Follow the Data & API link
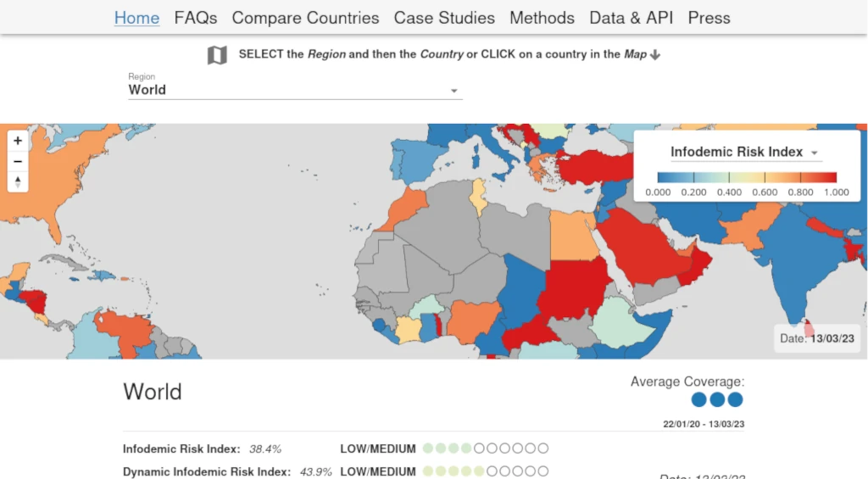The height and width of the screenshot is (479, 868). [631, 18]
